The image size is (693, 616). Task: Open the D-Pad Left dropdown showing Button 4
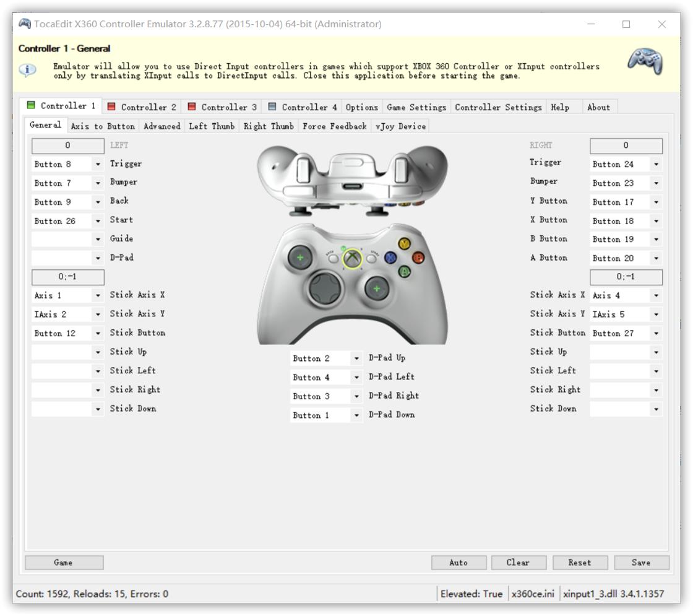pyautogui.click(x=326, y=377)
